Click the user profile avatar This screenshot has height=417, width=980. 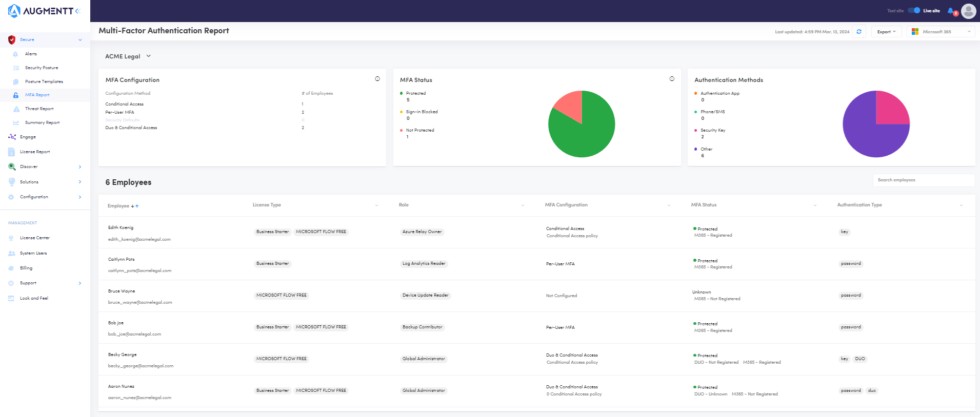(x=968, y=11)
